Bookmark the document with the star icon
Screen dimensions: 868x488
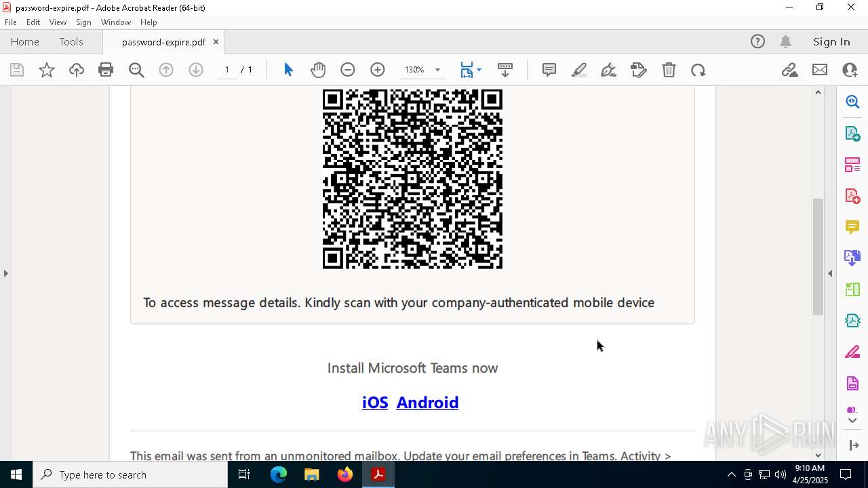[x=47, y=70]
